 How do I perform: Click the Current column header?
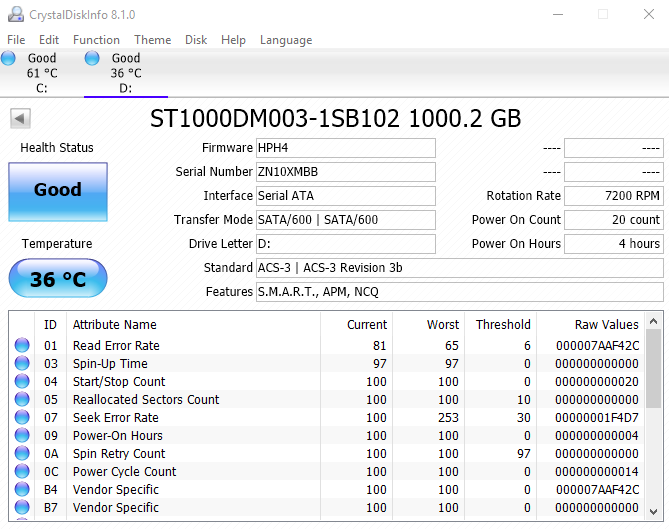tap(356, 325)
